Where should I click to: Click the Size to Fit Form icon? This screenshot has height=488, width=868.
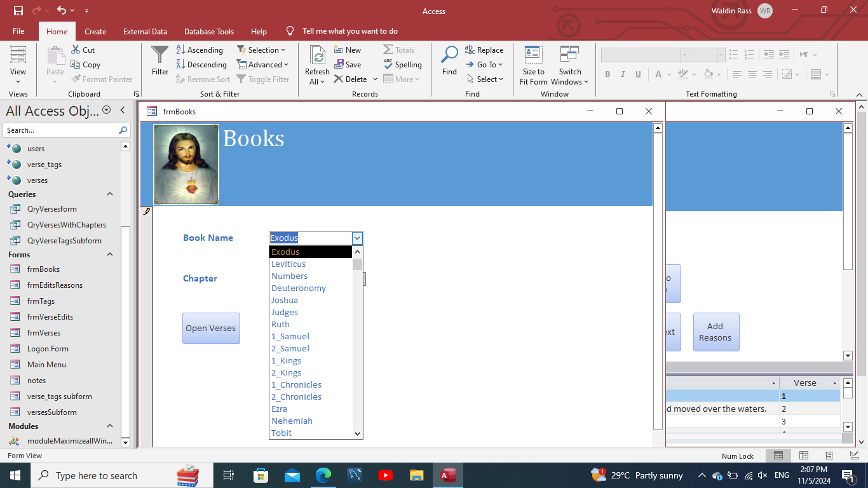click(533, 55)
